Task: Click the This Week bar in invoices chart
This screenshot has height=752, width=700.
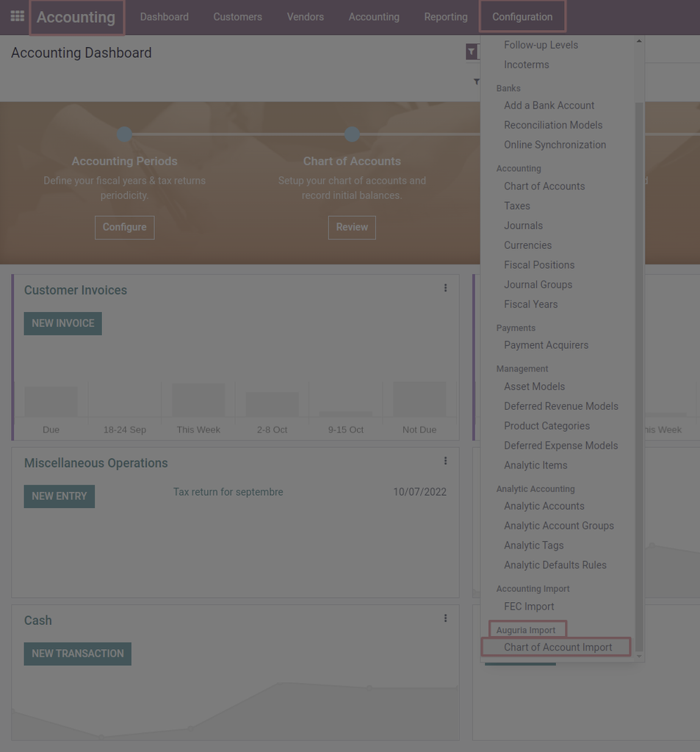Action: [x=198, y=399]
